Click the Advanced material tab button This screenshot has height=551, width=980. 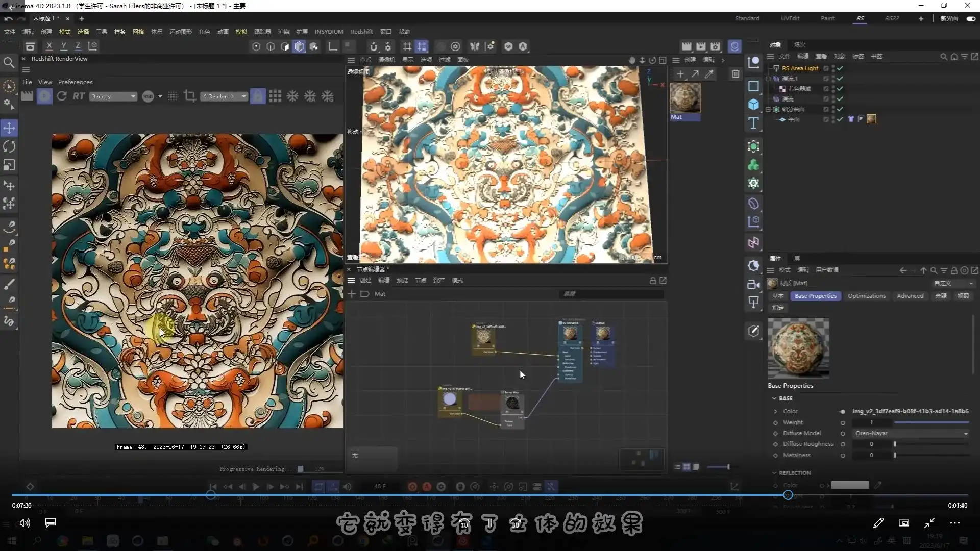pyautogui.click(x=910, y=296)
